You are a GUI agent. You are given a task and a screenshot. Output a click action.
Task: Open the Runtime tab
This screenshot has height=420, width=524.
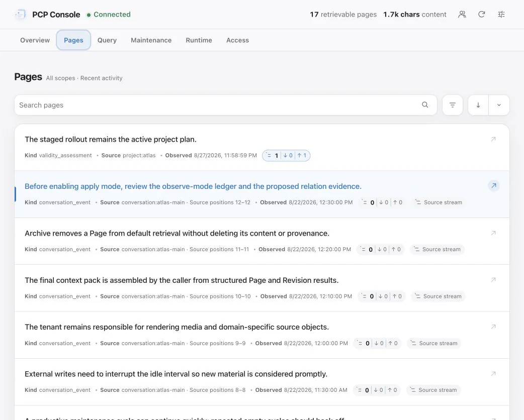199,40
